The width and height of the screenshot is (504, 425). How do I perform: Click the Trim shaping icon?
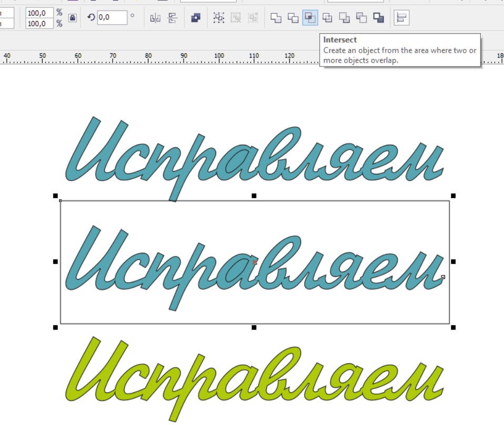point(293,18)
